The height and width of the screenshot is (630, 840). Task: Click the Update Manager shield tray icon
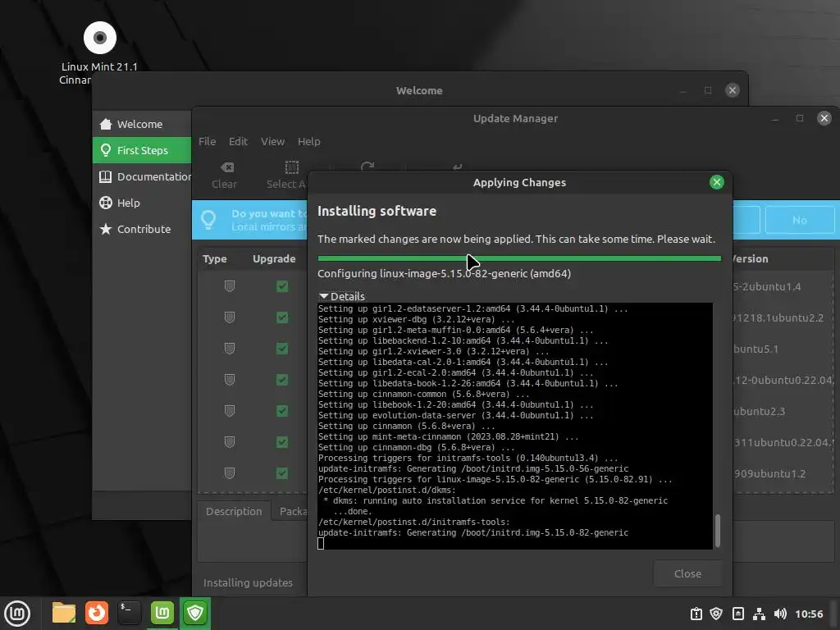716,614
